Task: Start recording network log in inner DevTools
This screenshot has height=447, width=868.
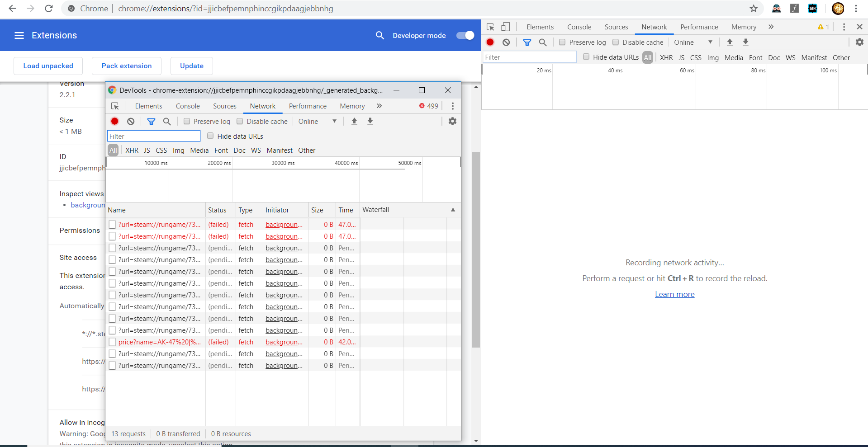Action: coord(114,121)
